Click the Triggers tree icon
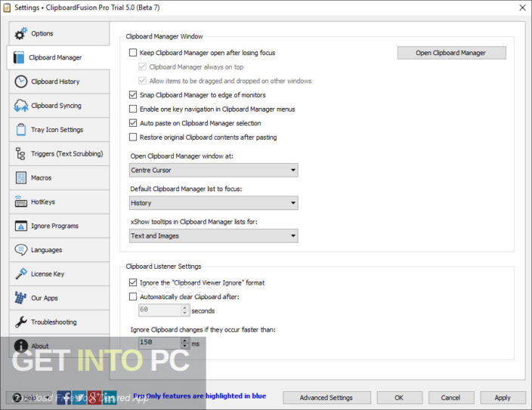 [x=20, y=153]
